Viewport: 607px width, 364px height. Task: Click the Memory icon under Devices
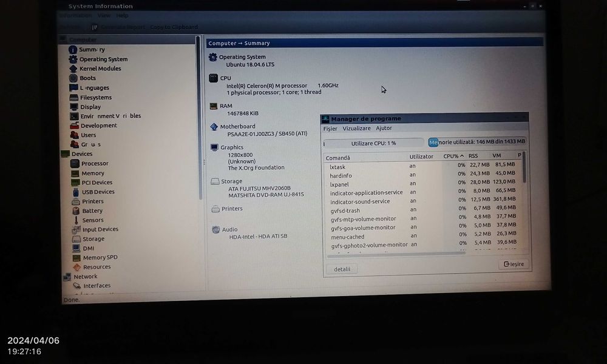tap(75, 174)
